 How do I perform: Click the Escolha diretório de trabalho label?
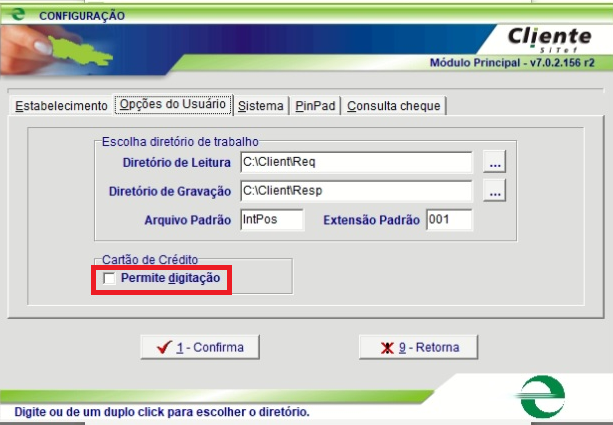pos(180,142)
